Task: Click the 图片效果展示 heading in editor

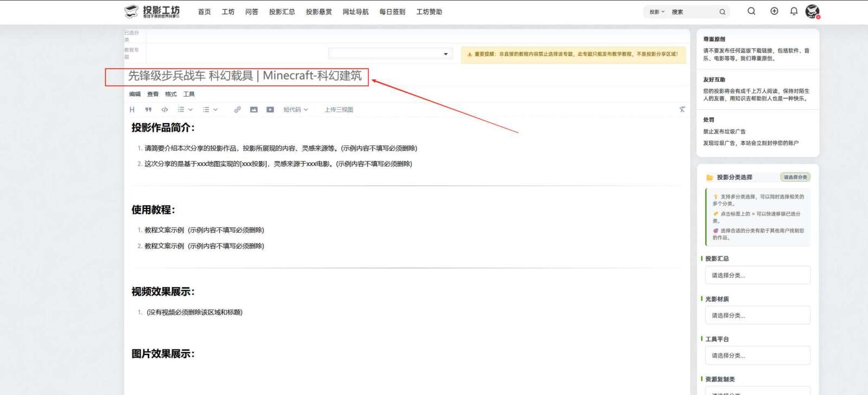Action: [163, 354]
